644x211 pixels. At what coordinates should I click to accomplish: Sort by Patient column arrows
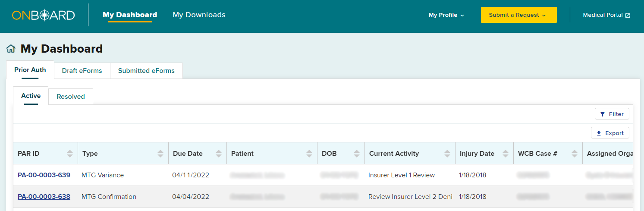(309, 154)
